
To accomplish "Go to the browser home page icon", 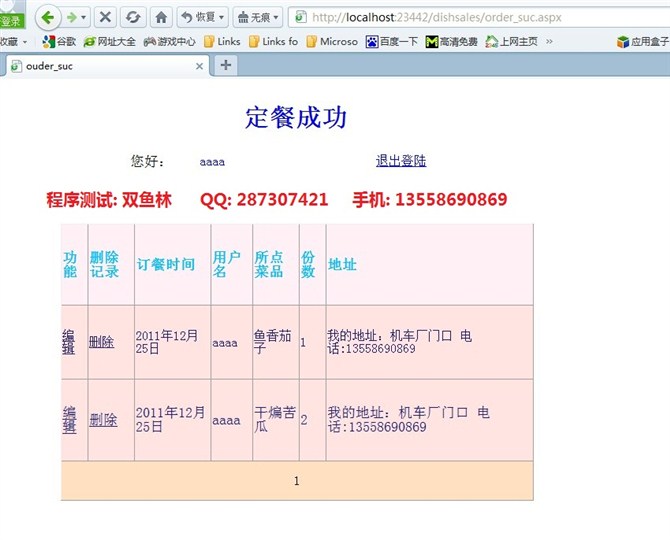I will point(161,18).
